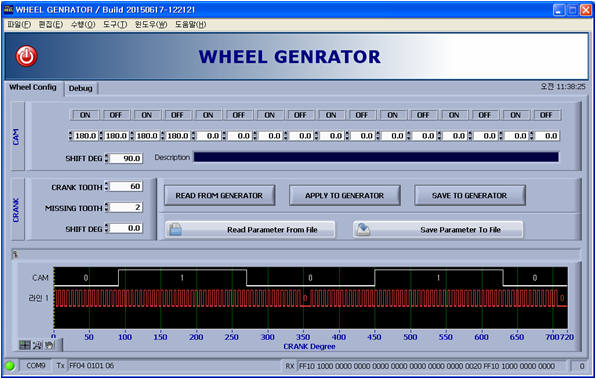Click the last 0.0 CAM value field
The height and width of the screenshot is (379, 596).
(547, 136)
